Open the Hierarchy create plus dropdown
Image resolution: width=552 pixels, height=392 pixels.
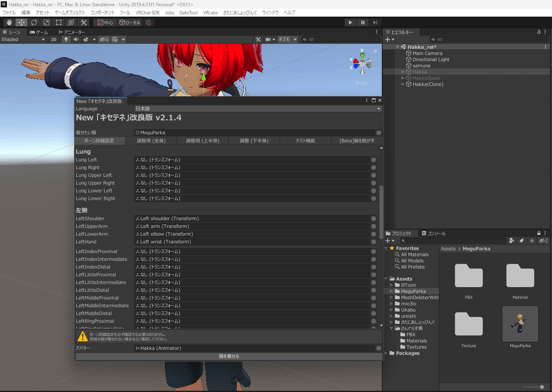coord(389,40)
